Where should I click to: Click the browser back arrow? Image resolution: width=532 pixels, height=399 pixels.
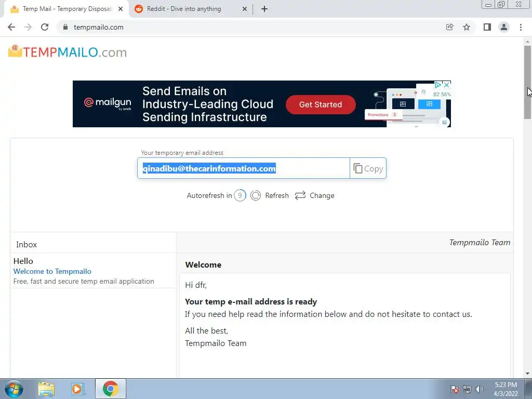click(x=11, y=27)
